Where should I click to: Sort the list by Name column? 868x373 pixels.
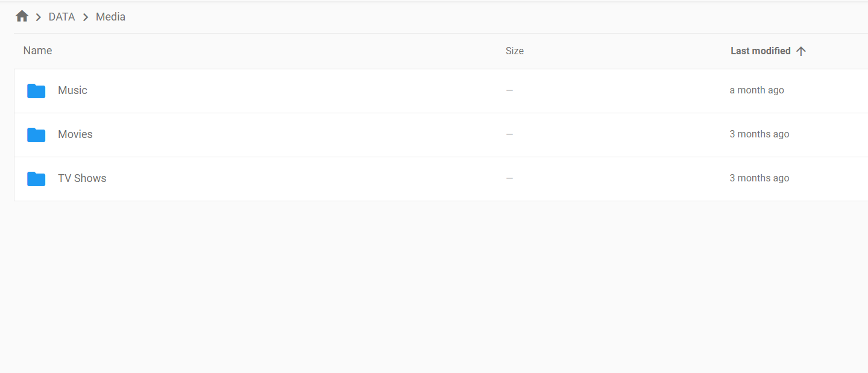[x=37, y=51]
